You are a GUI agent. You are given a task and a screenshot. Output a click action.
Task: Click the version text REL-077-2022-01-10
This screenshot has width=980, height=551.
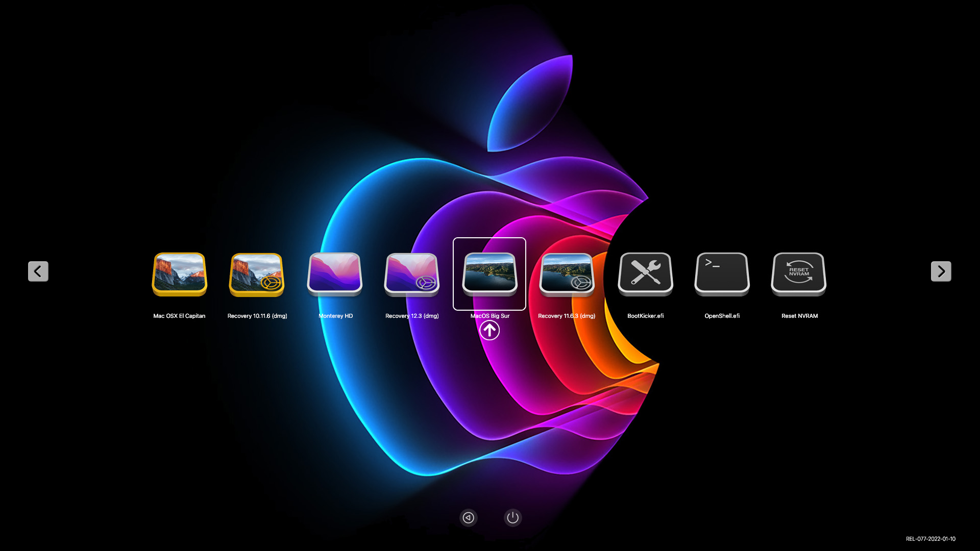tap(930, 539)
